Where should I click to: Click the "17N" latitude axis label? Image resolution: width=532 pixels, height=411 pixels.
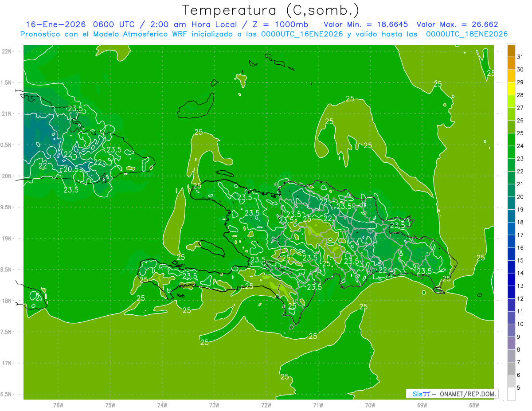coord(7,364)
